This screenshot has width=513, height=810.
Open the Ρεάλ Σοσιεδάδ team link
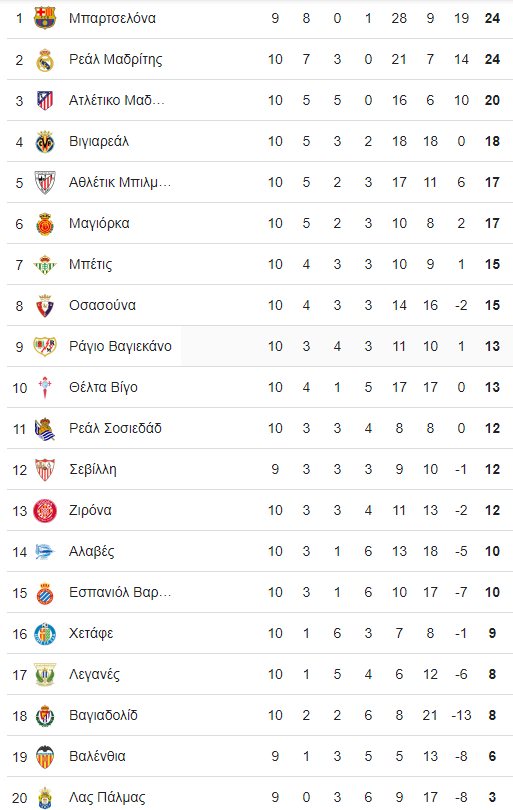115,428
